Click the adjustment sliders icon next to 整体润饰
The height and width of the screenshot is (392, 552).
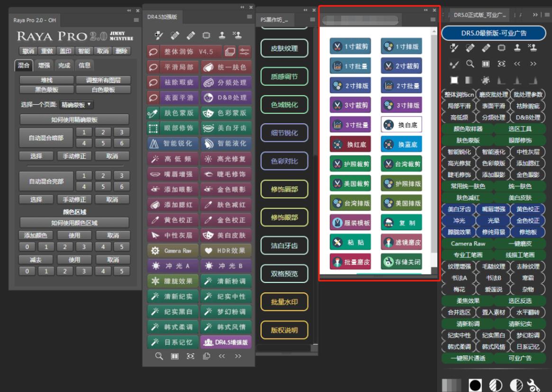(244, 51)
